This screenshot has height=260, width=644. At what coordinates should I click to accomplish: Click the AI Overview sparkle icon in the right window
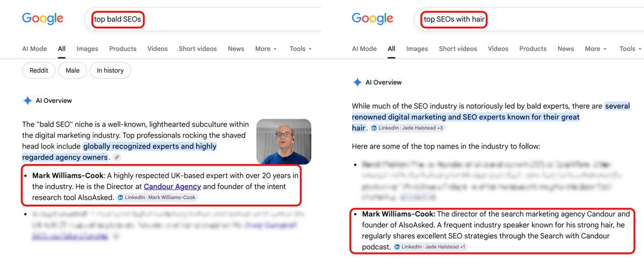click(x=357, y=83)
